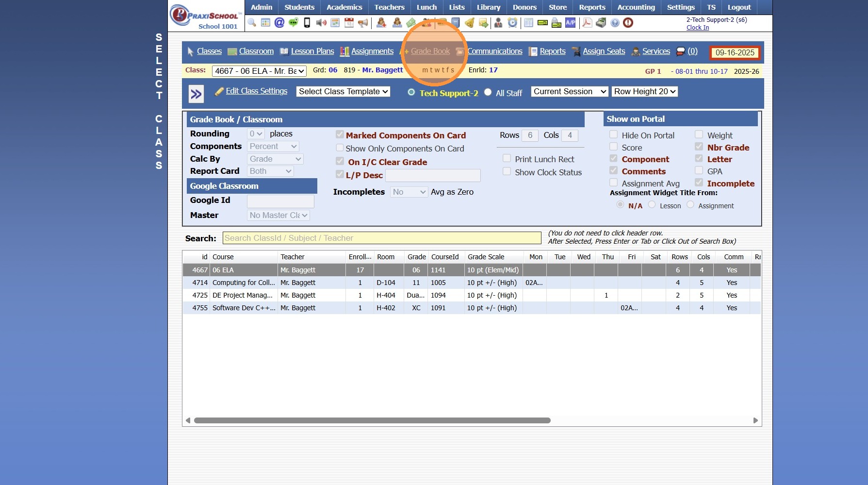Open the Components Percent dropdown
Viewport: 868px width, 485px height.
(x=273, y=147)
